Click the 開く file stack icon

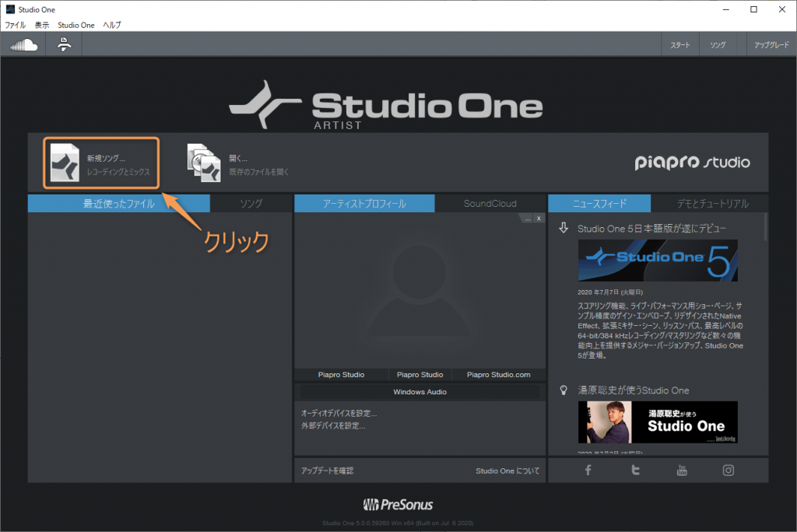click(205, 159)
